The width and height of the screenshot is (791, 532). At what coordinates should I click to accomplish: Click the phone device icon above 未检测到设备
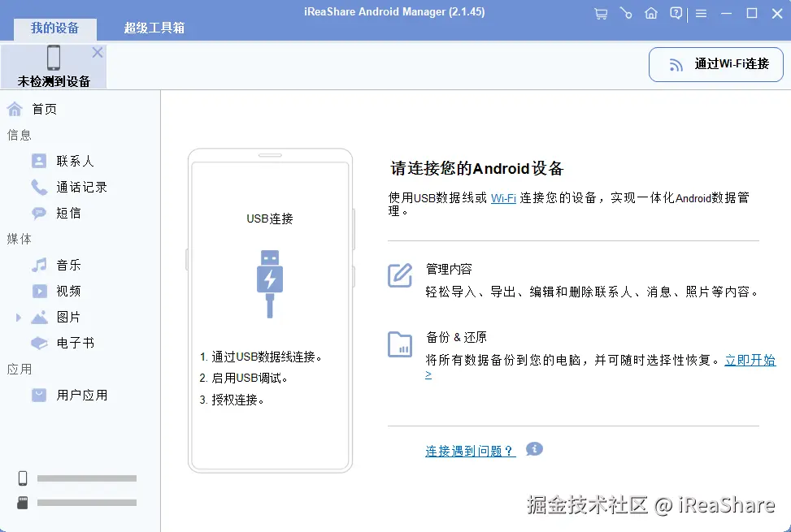54,58
